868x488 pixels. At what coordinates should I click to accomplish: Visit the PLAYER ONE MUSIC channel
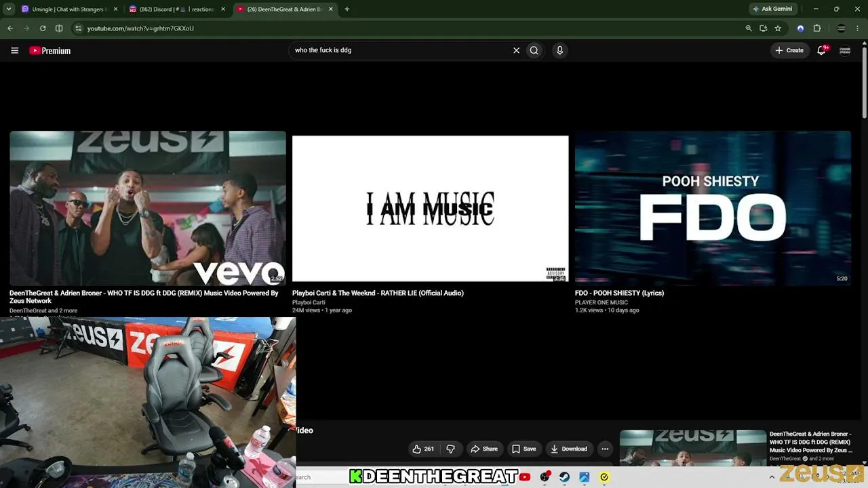(601, 302)
